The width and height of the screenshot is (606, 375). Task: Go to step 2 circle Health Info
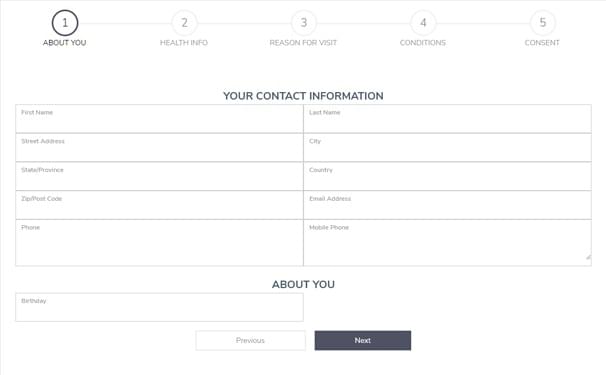coord(184,23)
